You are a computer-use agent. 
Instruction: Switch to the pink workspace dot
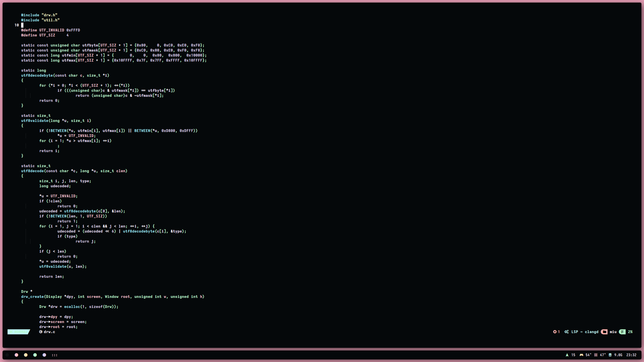(16, 355)
